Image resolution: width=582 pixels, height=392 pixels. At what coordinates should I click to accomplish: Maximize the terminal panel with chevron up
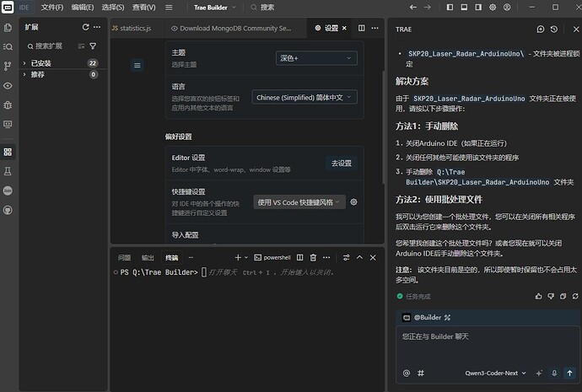pos(359,257)
